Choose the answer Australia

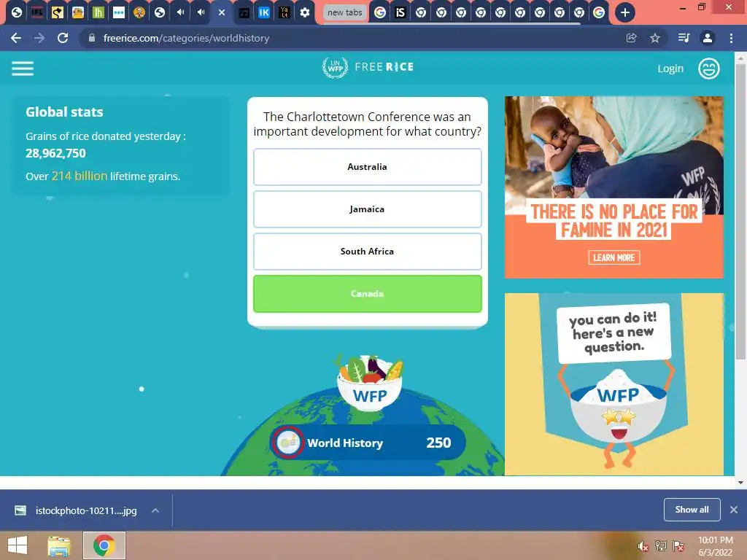[368, 167]
